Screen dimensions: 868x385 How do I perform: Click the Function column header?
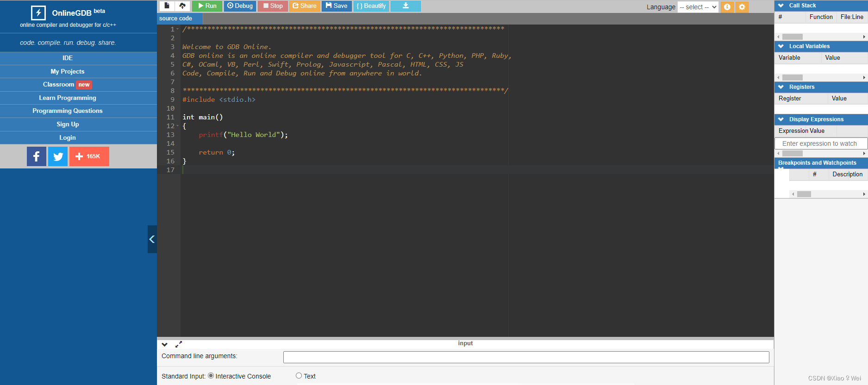pos(821,17)
